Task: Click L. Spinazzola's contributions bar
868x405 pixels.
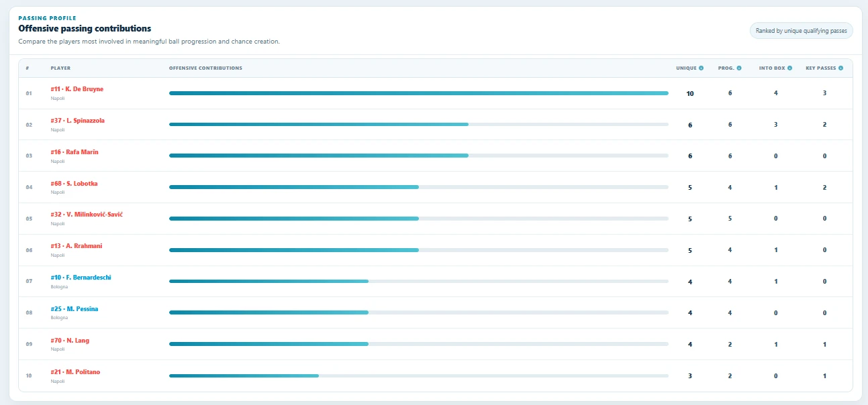Action: 419,125
